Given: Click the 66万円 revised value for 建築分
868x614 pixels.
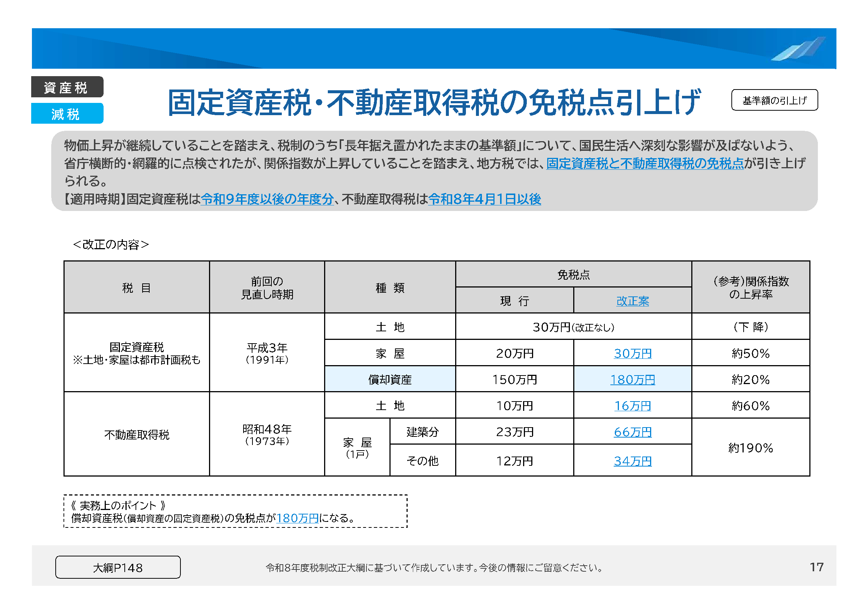Looking at the screenshot, I should click(x=632, y=432).
